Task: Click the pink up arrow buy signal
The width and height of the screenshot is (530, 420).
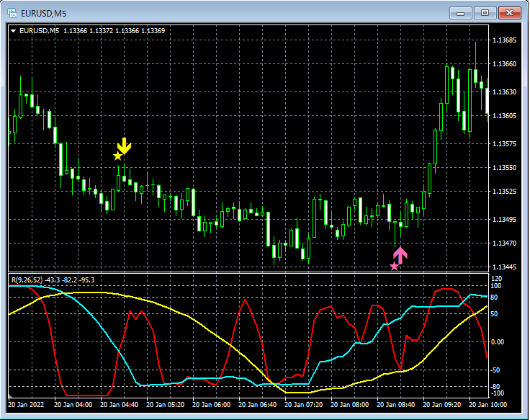Action: [x=400, y=255]
